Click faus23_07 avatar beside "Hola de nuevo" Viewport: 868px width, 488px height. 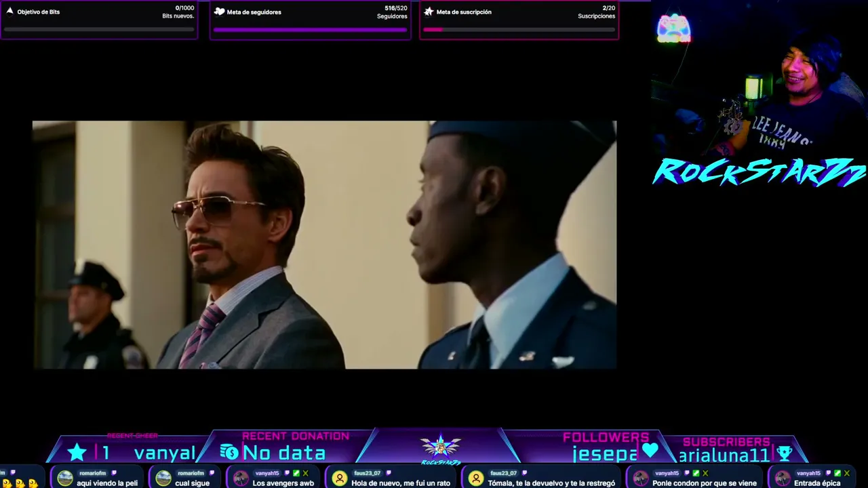click(x=340, y=479)
